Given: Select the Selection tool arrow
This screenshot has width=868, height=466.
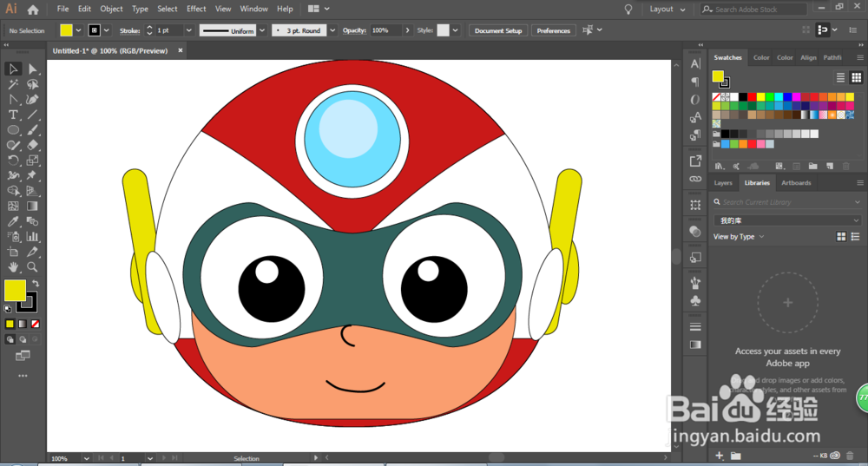Looking at the screenshot, I should (13, 69).
